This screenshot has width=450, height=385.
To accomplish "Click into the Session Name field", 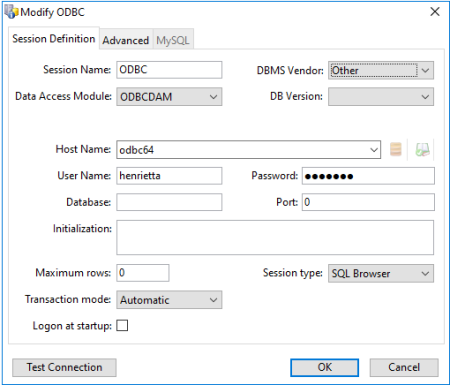I will click(169, 70).
